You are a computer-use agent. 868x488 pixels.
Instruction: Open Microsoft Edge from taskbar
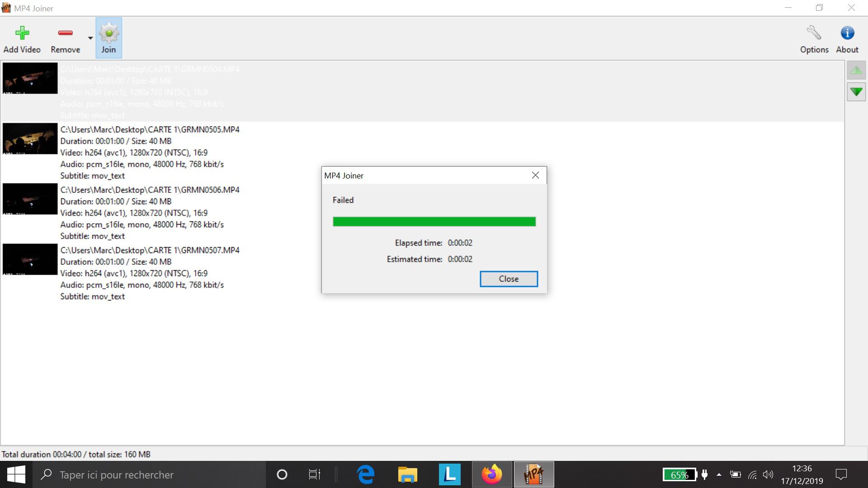(365, 474)
